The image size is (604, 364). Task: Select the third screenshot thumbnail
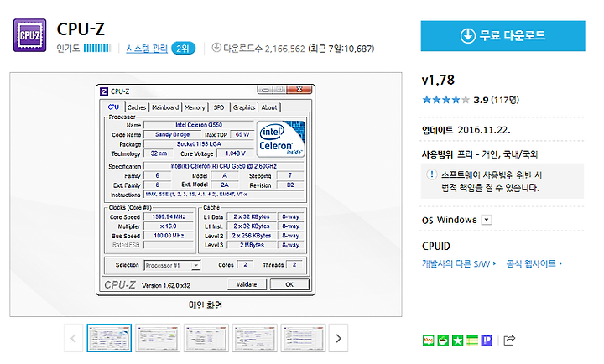pyautogui.click(x=206, y=338)
